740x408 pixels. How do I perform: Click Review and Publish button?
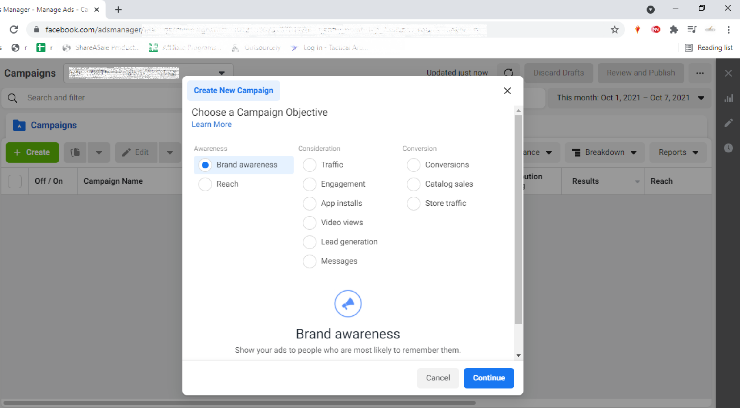640,73
